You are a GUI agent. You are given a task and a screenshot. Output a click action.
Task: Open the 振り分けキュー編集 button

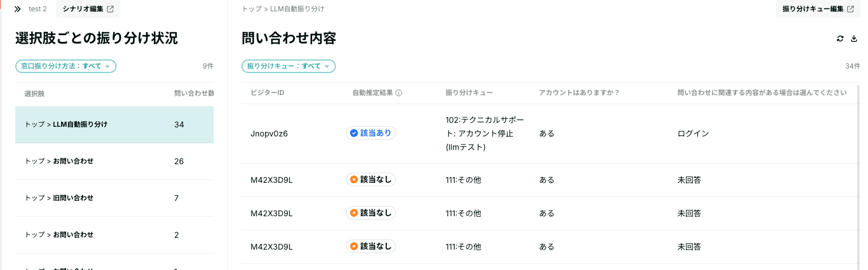pyautogui.click(x=817, y=9)
